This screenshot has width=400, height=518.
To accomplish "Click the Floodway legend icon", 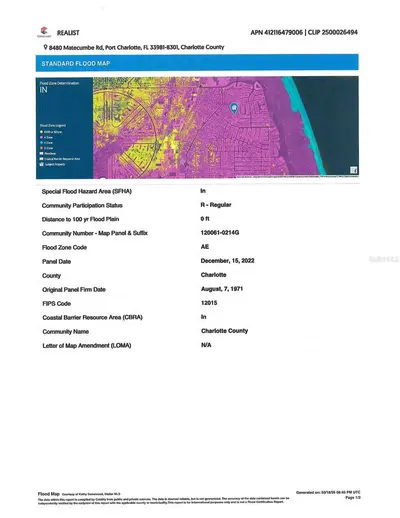I will 42,154.
